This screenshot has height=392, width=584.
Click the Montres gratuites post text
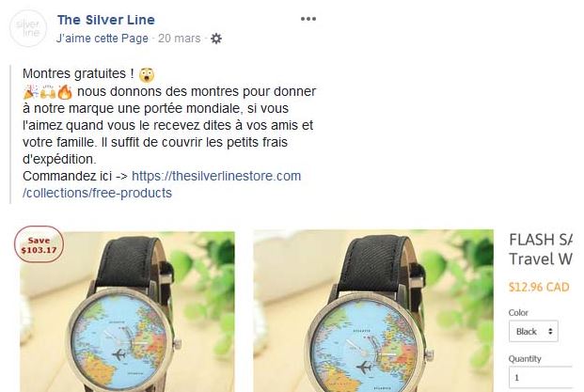[78, 73]
